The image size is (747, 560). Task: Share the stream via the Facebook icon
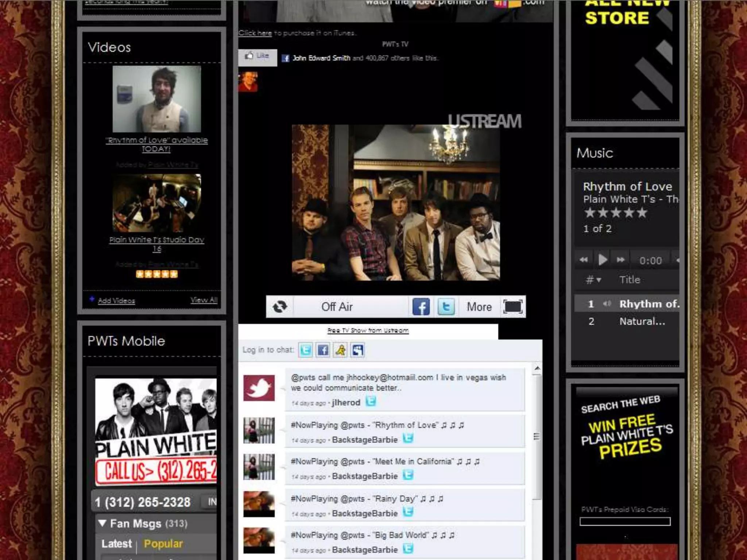[421, 307]
